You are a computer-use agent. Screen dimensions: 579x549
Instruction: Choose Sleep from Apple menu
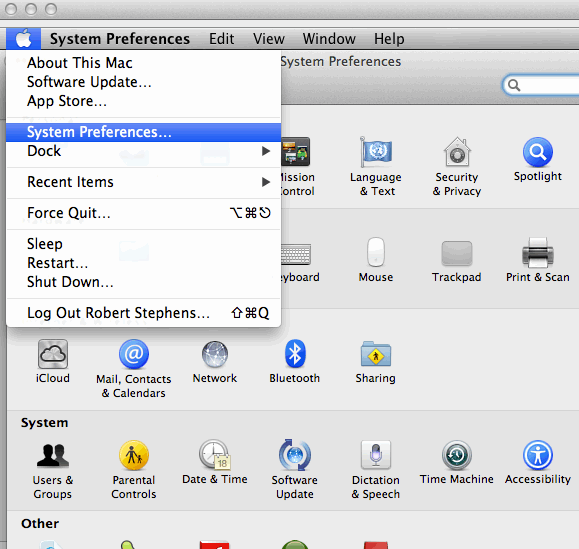coord(143,244)
